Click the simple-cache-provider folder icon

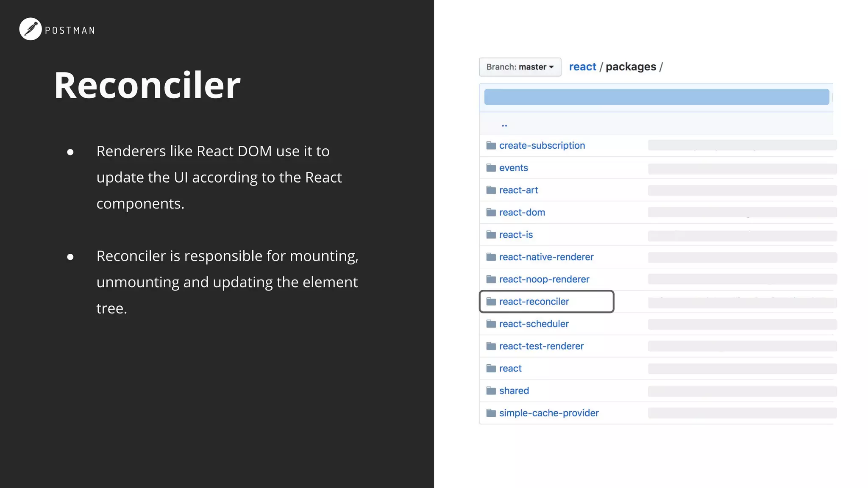pyautogui.click(x=491, y=413)
